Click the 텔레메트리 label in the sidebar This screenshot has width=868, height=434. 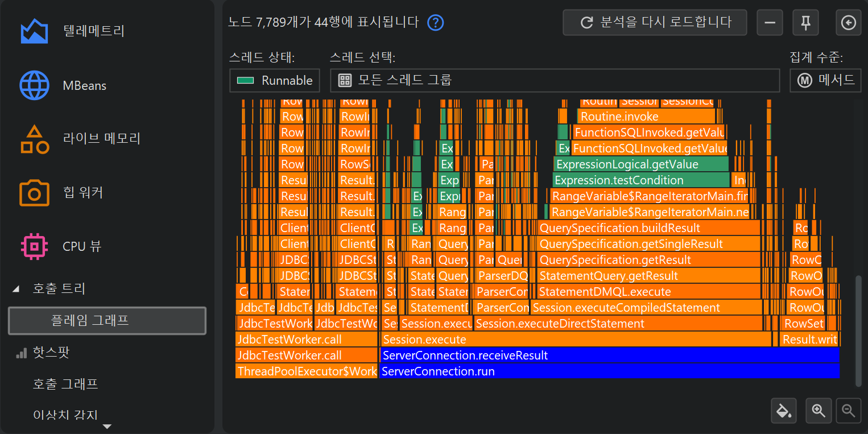point(94,31)
